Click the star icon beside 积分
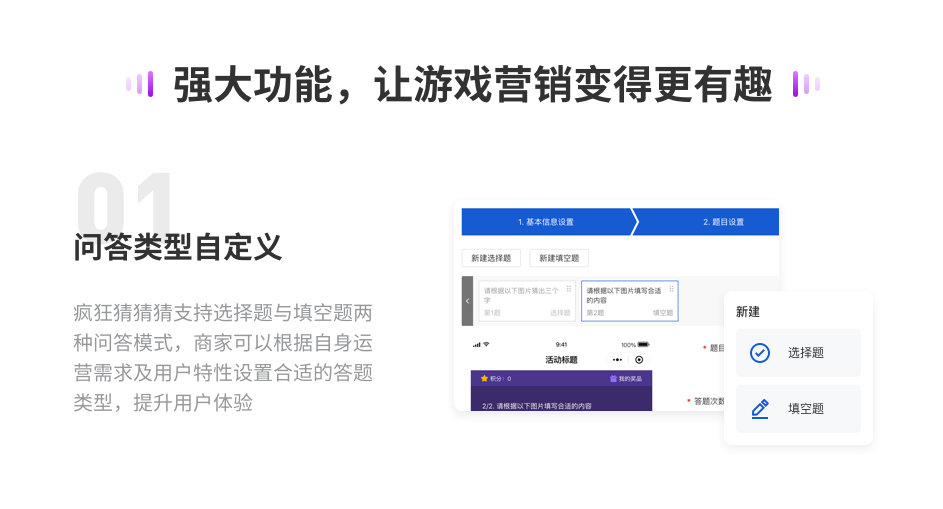 click(x=484, y=379)
